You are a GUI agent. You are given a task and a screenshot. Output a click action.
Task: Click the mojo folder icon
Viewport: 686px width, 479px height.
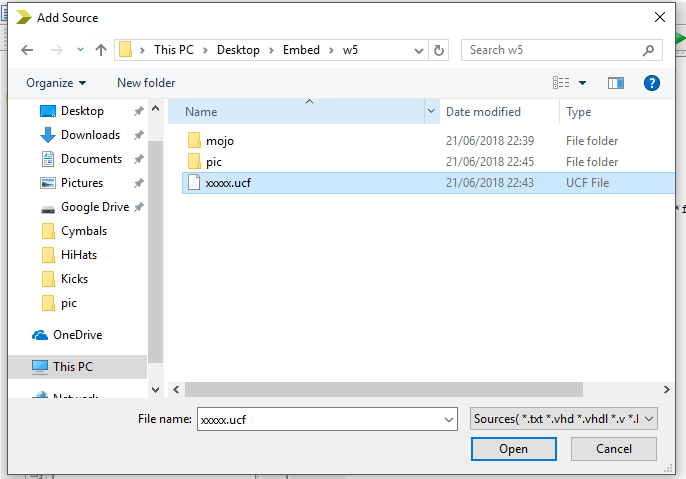point(194,141)
